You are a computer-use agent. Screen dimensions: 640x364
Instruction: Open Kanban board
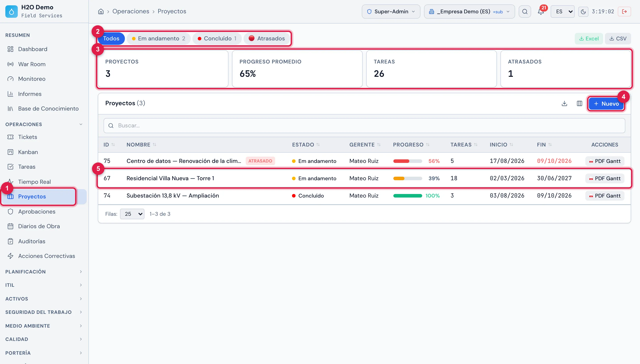pos(28,152)
